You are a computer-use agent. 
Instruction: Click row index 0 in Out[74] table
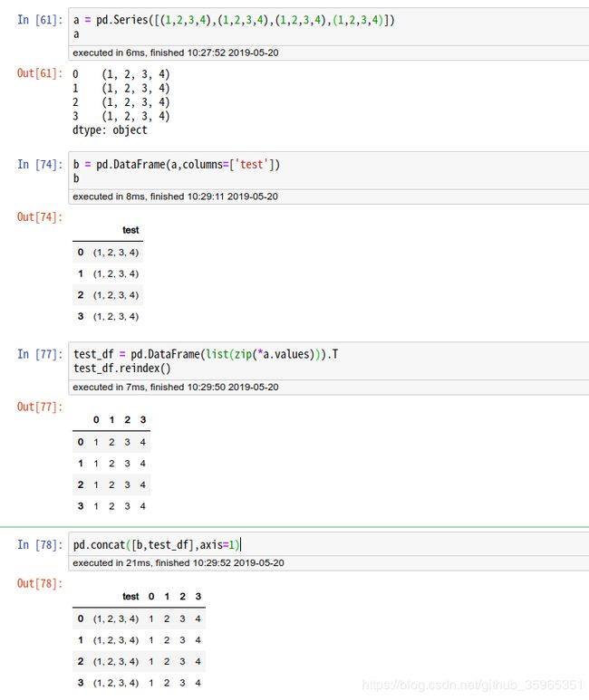coord(81,253)
